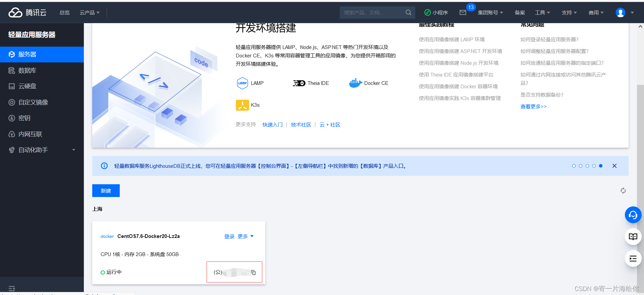The image size is (644, 295).
Task: Select the fourth notice carousel dot
Action: click(594, 166)
